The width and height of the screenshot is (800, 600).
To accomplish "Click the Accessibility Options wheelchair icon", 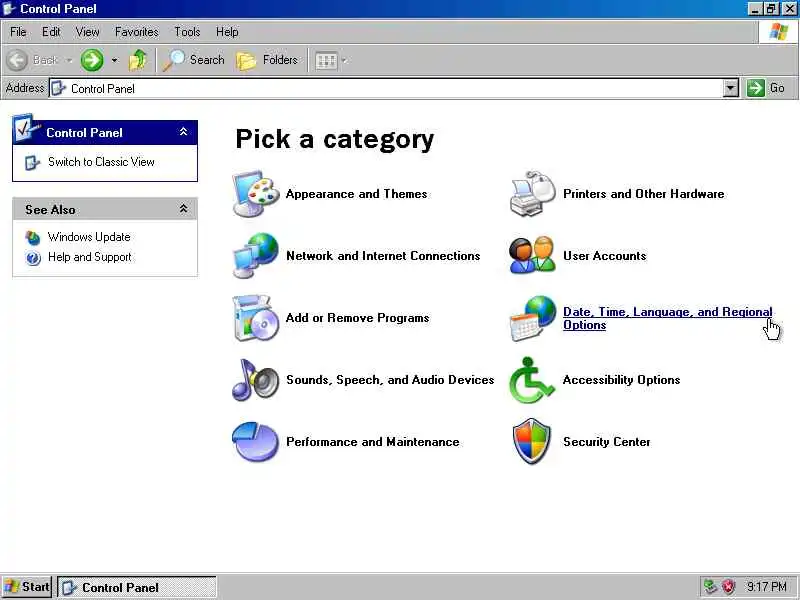I will [x=532, y=380].
